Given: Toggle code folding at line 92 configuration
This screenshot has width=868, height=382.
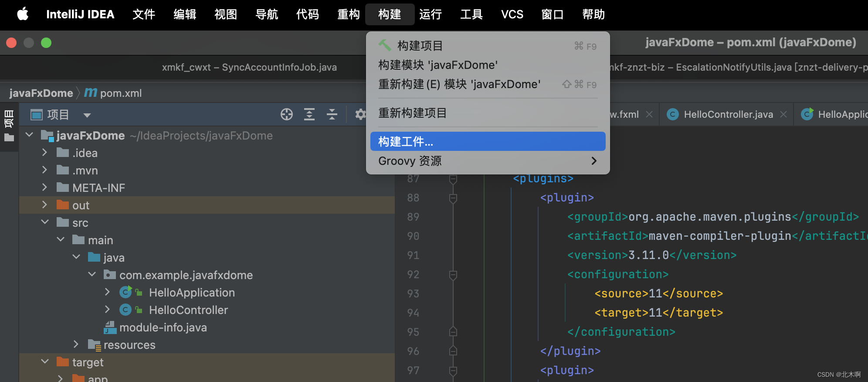Looking at the screenshot, I should point(453,275).
